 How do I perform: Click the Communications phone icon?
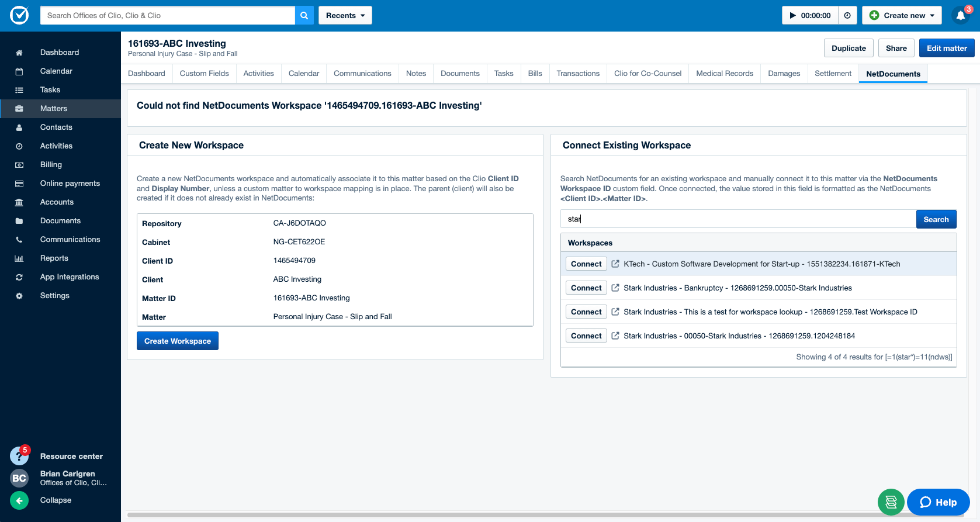click(x=19, y=240)
